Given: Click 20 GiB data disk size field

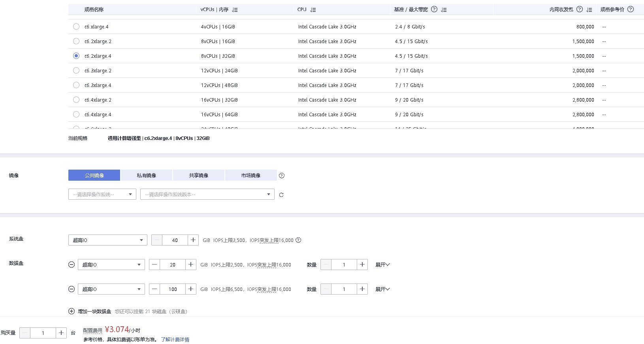Looking at the screenshot, I should [173, 265].
